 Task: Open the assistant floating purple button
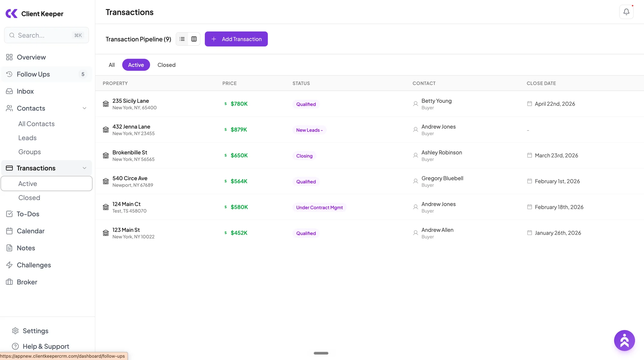[x=624, y=340]
